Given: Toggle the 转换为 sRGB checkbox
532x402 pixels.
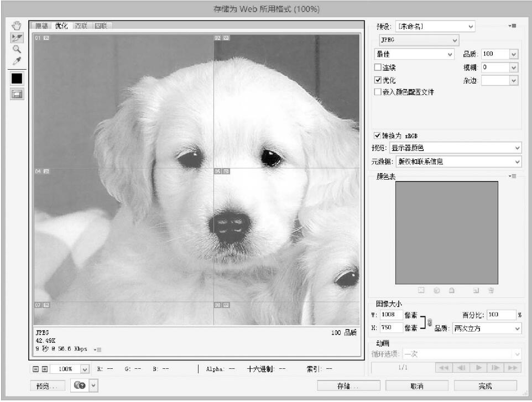Looking at the screenshot, I should coord(378,135).
